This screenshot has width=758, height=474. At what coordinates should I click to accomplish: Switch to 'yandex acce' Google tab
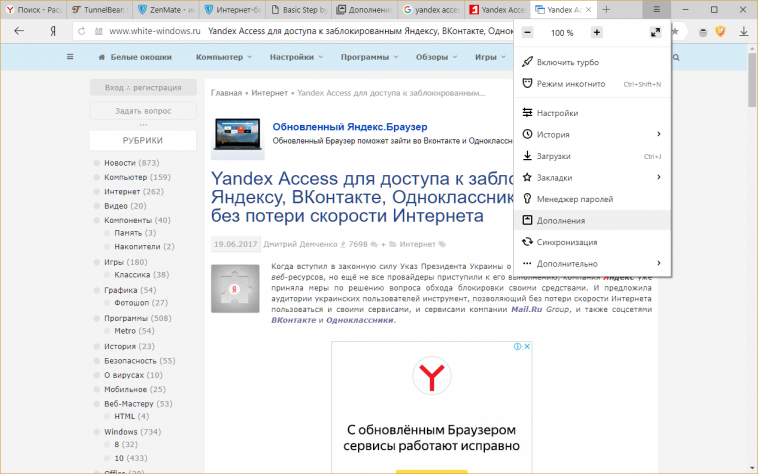click(431, 9)
